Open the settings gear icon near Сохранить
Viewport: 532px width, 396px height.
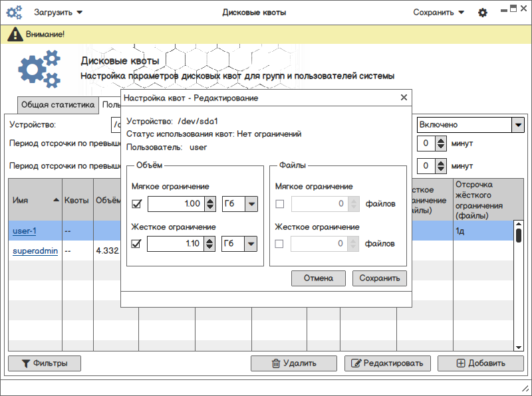pyautogui.click(x=483, y=13)
